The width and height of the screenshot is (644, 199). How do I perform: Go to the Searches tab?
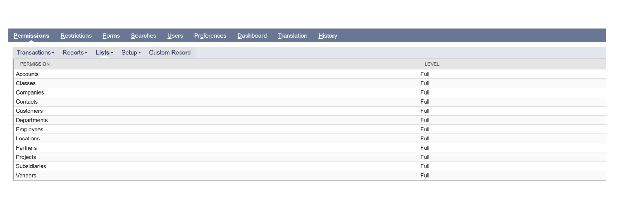pyautogui.click(x=143, y=36)
